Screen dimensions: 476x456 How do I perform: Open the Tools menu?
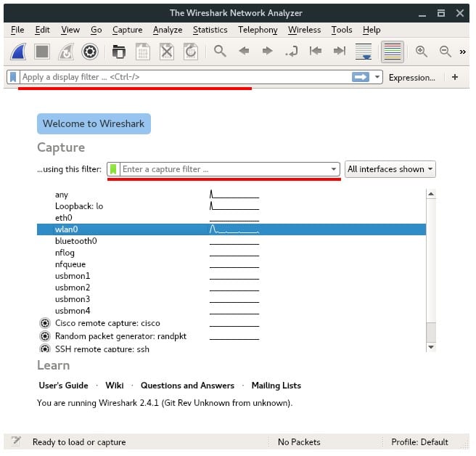click(x=342, y=30)
